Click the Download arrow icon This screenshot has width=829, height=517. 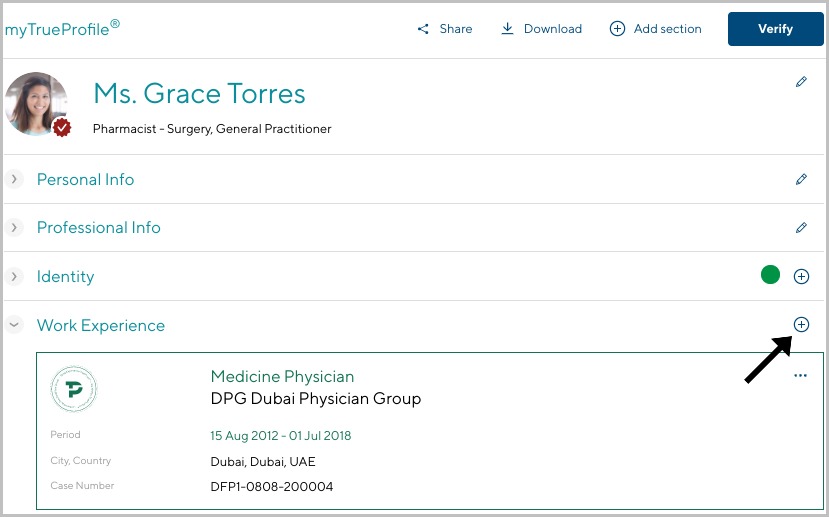[507, 29]
